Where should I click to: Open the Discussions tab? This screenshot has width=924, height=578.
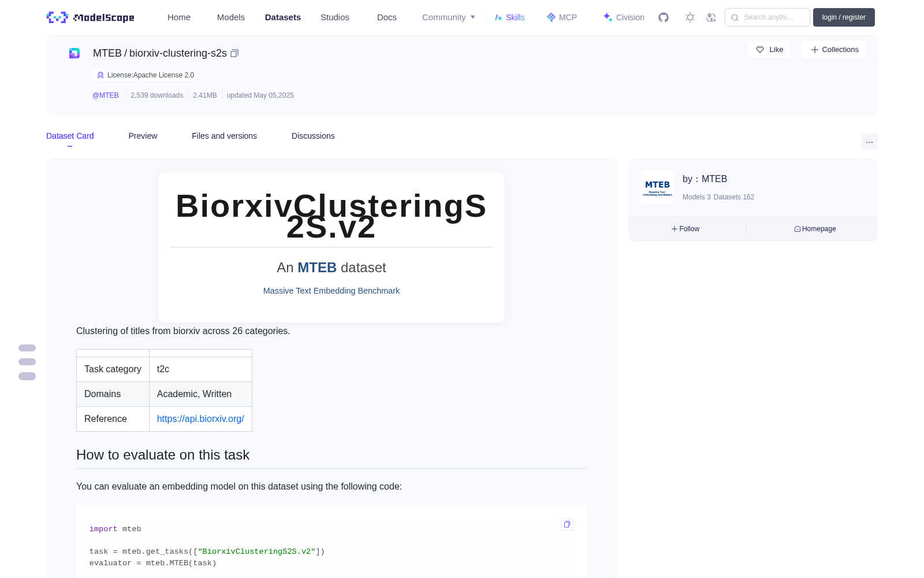pyautogui.click(x=313, y=136)
